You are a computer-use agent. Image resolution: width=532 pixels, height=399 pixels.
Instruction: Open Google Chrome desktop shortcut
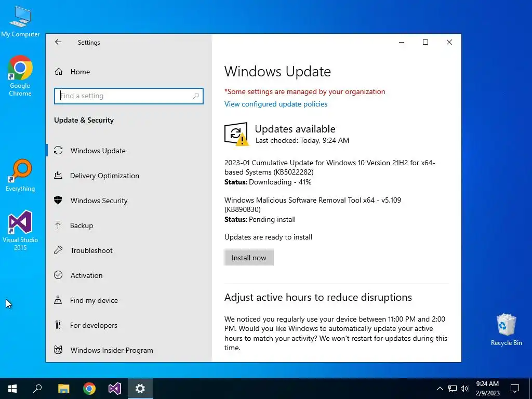20,76
